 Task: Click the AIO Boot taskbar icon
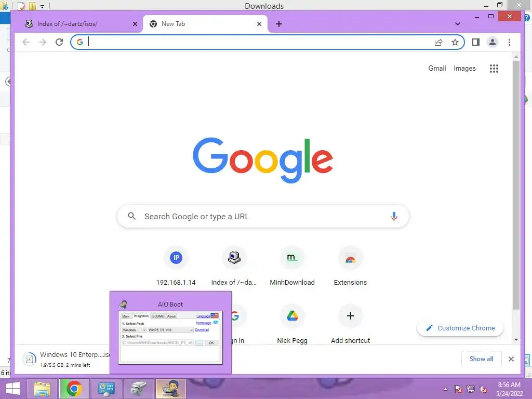pos(170,389)
